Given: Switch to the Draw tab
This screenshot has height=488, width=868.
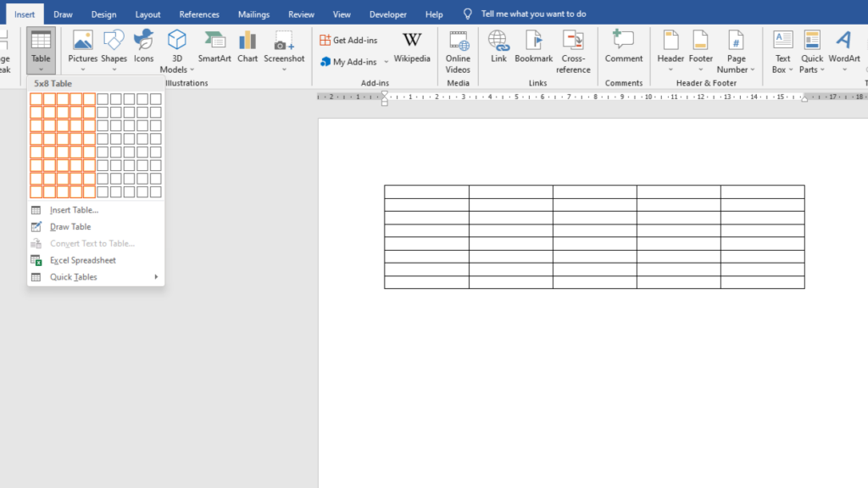Looking at the screenshot, I should tap(63, 14).
